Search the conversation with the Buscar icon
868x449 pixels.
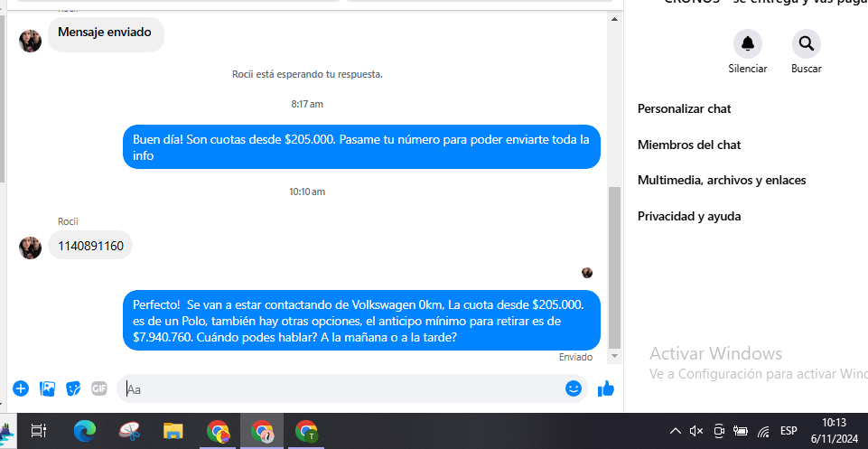[x=806, y=43]
